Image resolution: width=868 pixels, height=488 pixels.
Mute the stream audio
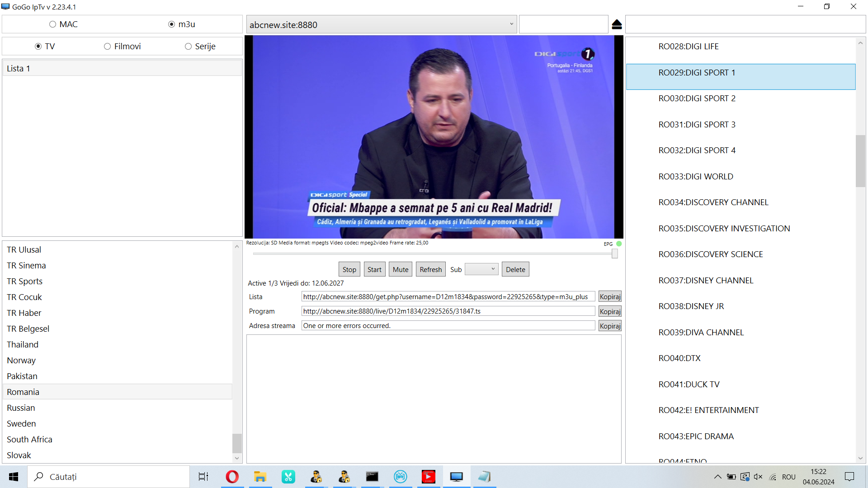(401, 269)
